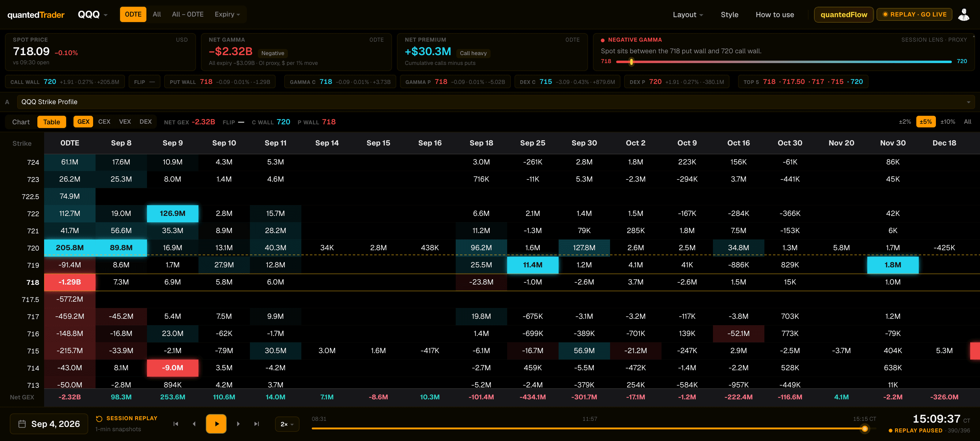
Task: Click the 718–720 gamma range slider marker
Action: point(631,62)
